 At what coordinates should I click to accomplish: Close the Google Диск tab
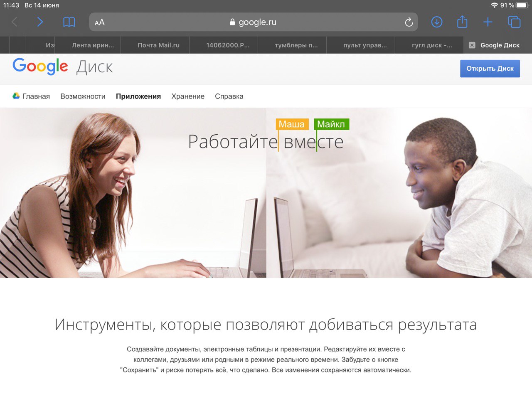472,45
